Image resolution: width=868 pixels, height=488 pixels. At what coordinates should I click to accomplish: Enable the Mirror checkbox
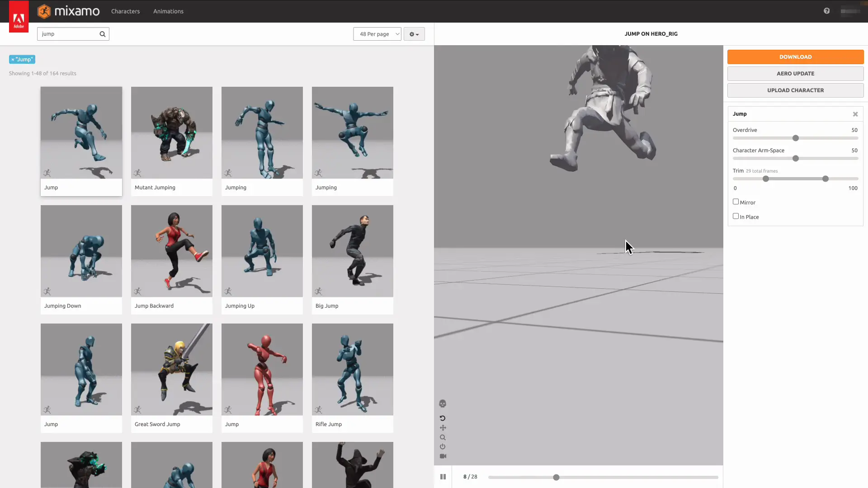(x=736, y=202)
